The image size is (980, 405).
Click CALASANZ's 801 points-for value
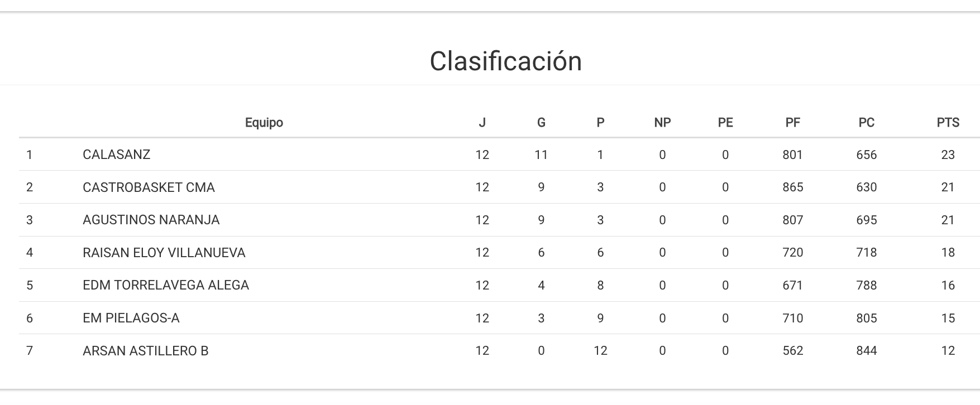point(792,155)
